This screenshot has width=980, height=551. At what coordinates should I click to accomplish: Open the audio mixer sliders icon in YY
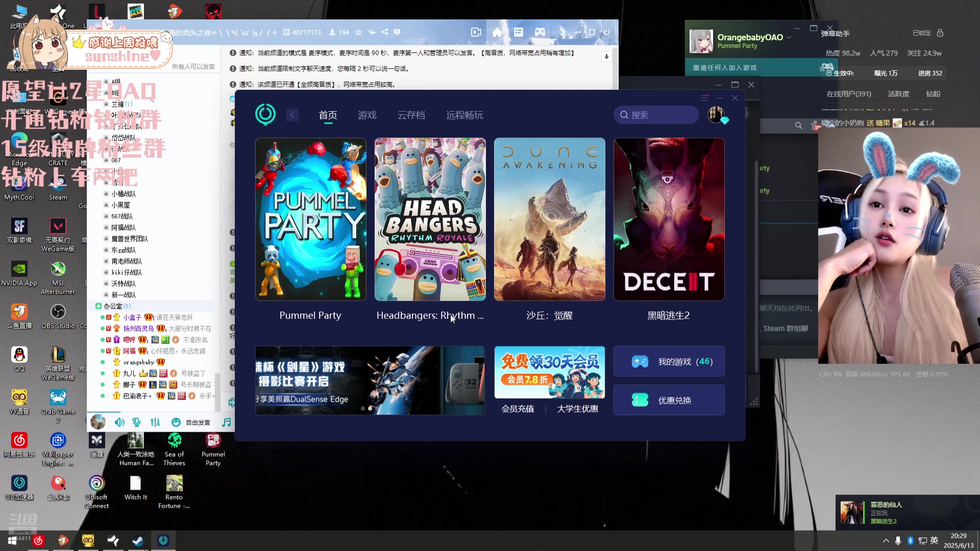tap(155, 422)
